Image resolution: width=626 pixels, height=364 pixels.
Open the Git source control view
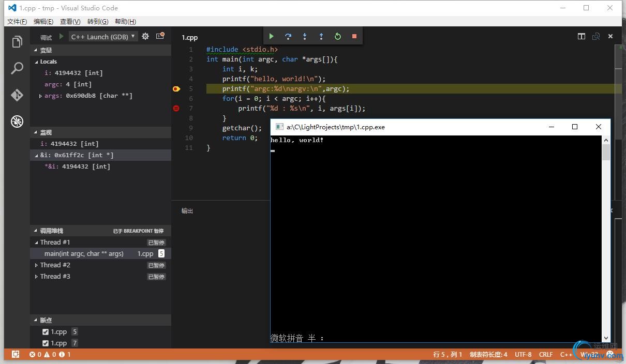pos(17,95)
